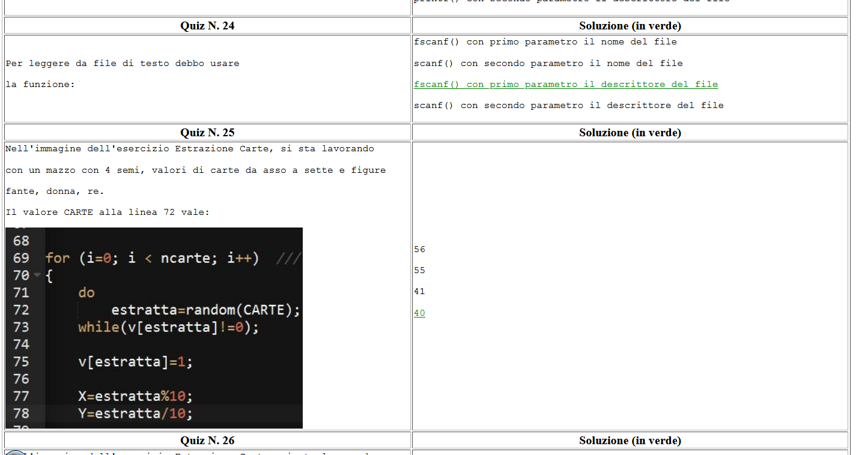This screenshot has height=455, width=868.
Task: Click Soluzione header beside Quiz N. 25
Action: 630,133
